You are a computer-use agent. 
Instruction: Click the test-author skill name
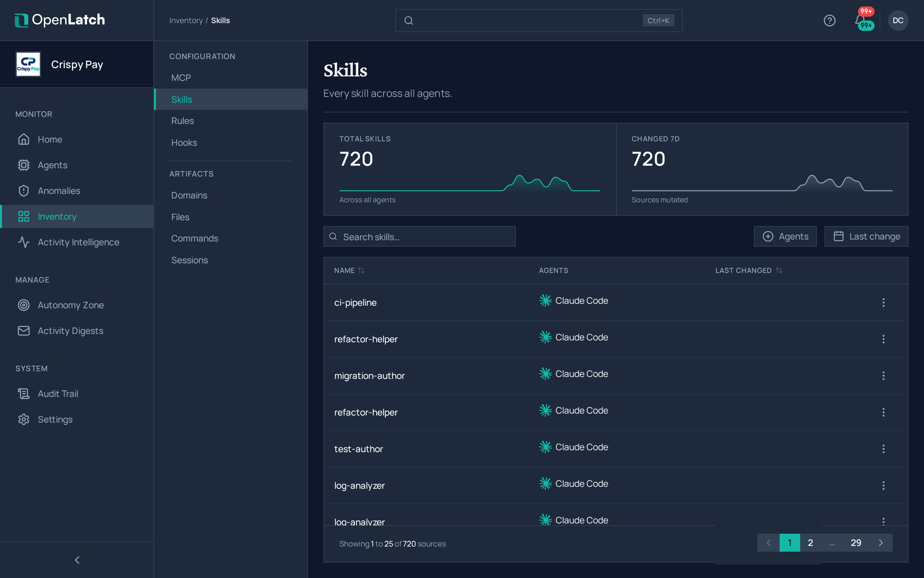coord(358,449)
